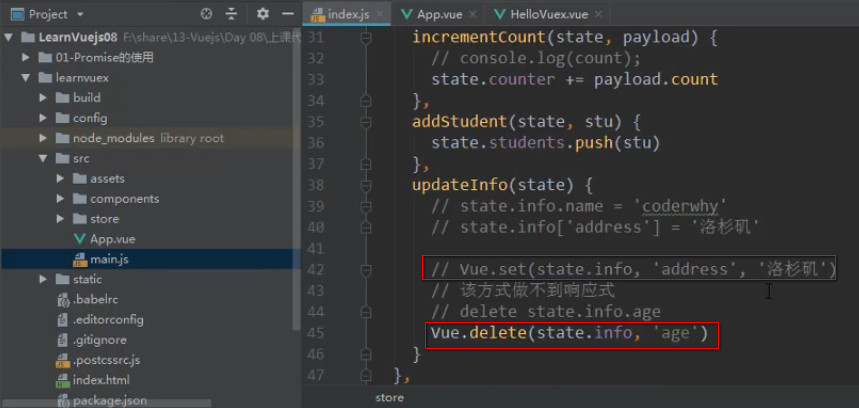Image resolution: width=859 pixels, height=408 pixels.
Task: Open Project panel settings gear
Action: point(263,14)
